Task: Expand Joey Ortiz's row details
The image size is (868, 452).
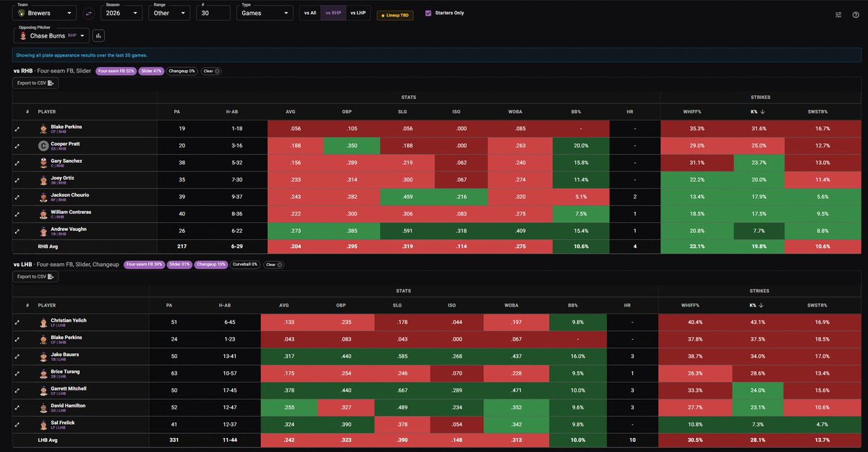Action: point(17,179)
